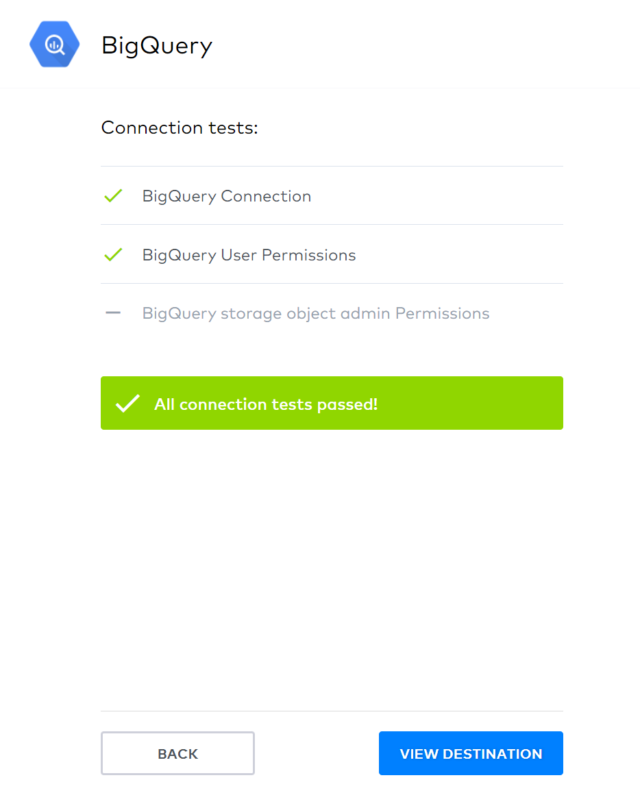
Task: Click the word tests: in the section heading
Action: 233,127
